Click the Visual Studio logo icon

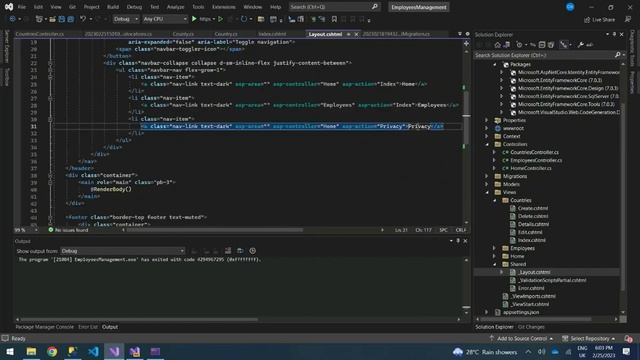[9, 7]
